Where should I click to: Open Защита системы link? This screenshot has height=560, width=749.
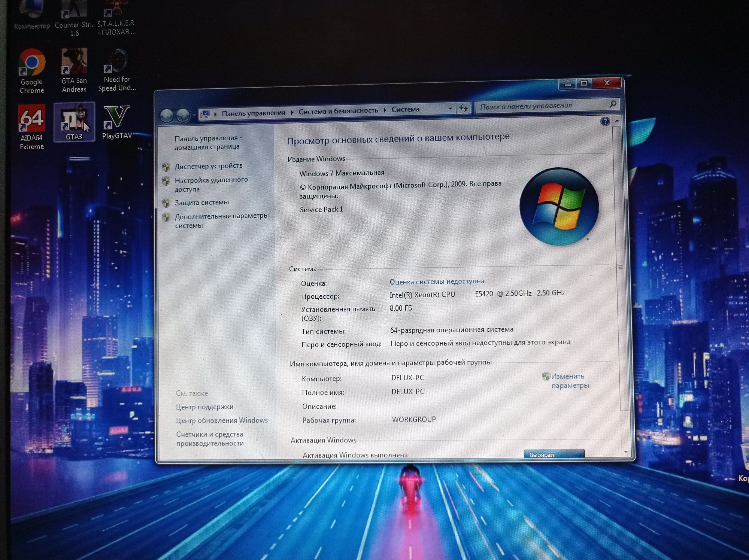(201, 203)
